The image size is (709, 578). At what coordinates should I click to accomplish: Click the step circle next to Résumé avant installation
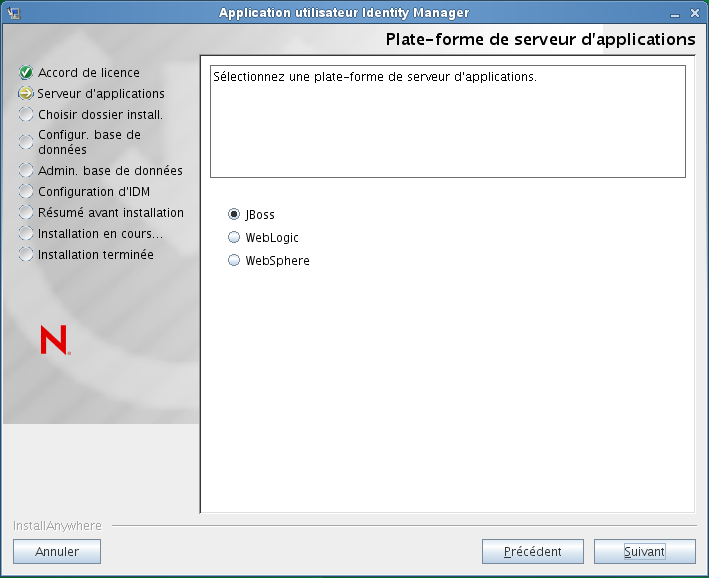(x=26, y=212)
